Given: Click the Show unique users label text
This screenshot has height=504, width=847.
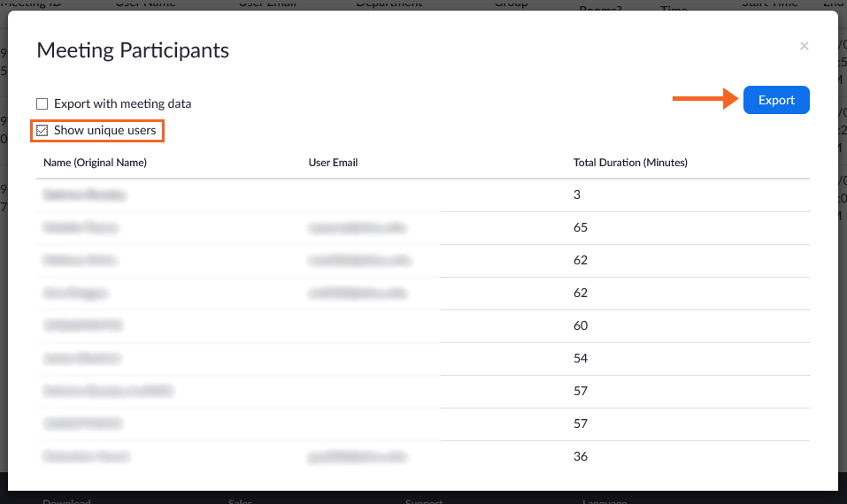Looking at the screenshot, I should tap(104, 130).
